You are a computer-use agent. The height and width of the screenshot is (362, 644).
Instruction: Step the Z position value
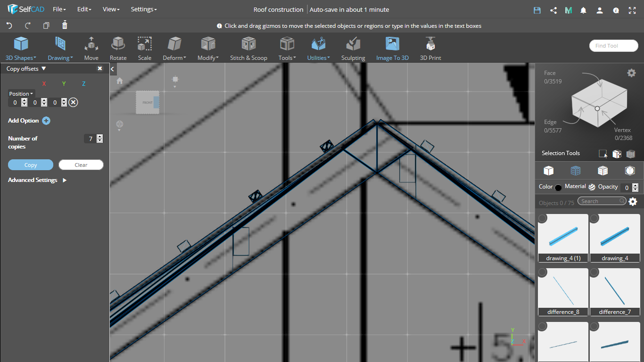pyautogui.click(x=64, y=102)
